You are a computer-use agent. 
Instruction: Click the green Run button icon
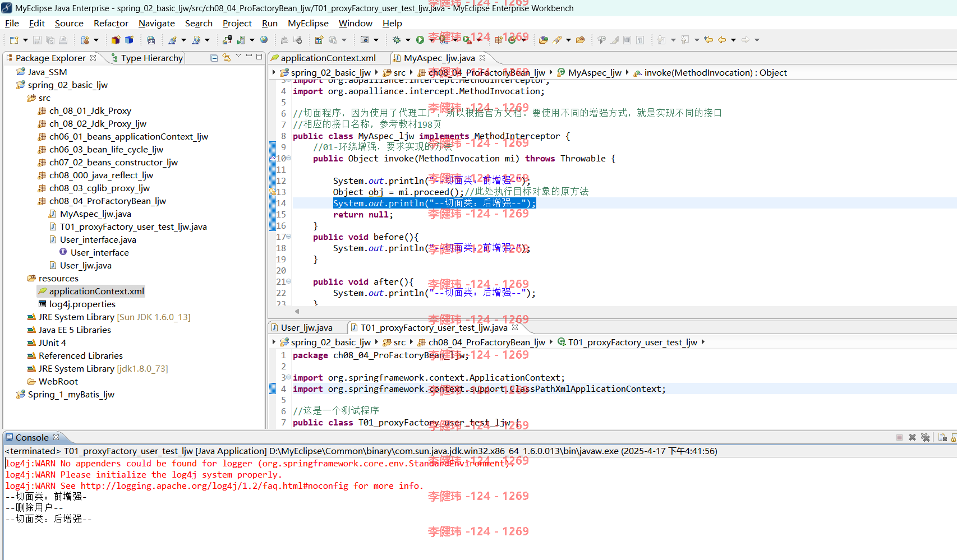point(420,40)
